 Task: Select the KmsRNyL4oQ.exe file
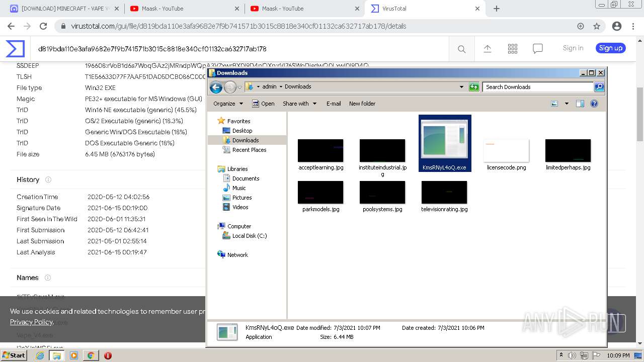pyautogui.click(x=445, y=143)
